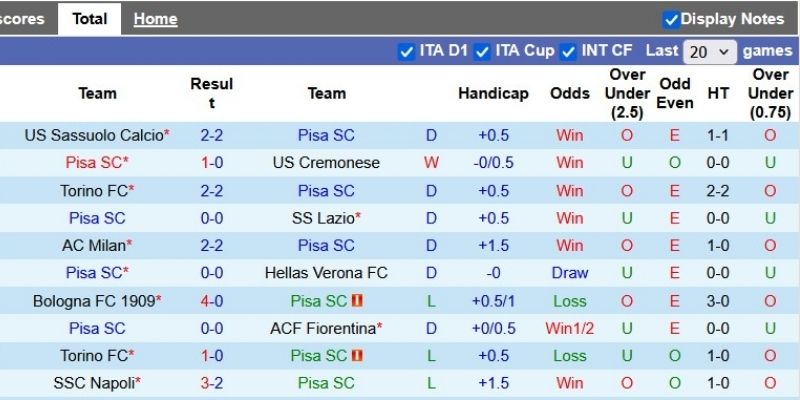The width and height of the screenshot is (800, 400).
Task: Click the 4-0 result score
Action: tap(211, 300)
